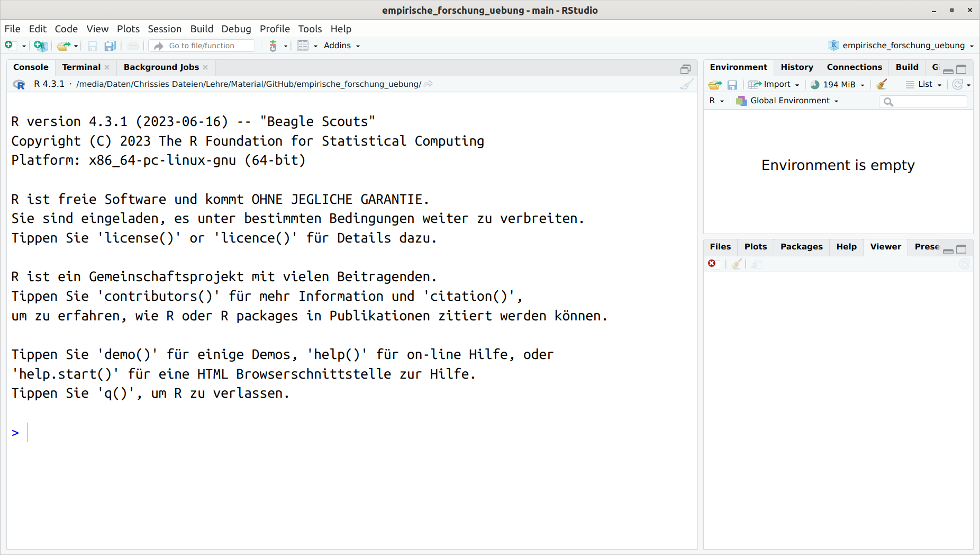This screenshot has height=555, width=980.
Task: Open the View menu
Action: (x=97, y=29)
